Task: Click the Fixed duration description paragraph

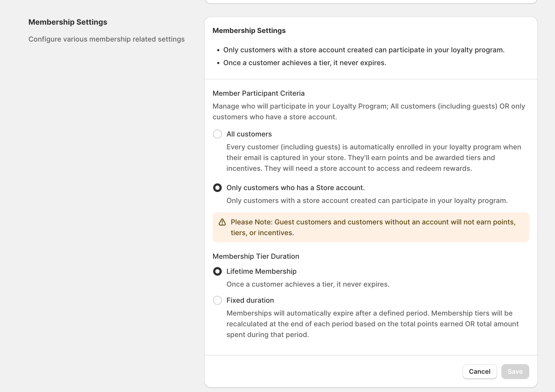Action: pos(372,324)
